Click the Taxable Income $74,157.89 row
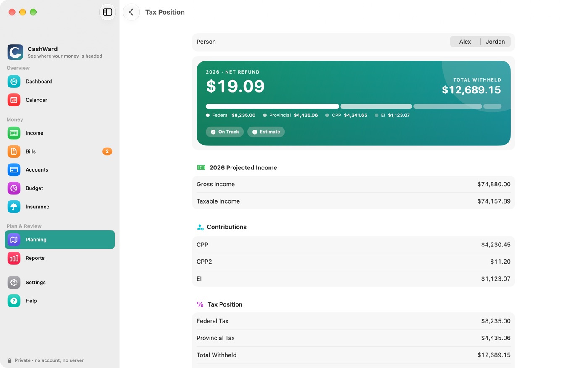 pyautogui.click(x=354, y=201)
